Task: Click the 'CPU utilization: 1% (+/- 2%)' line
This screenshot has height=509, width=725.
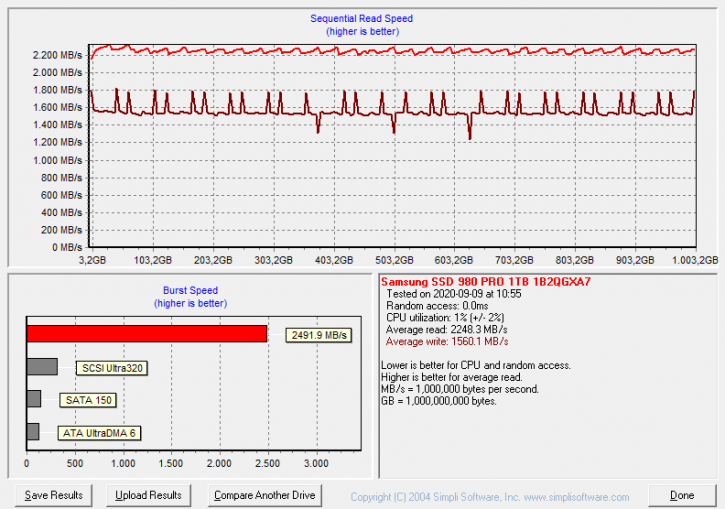Action: coord(445,318)
